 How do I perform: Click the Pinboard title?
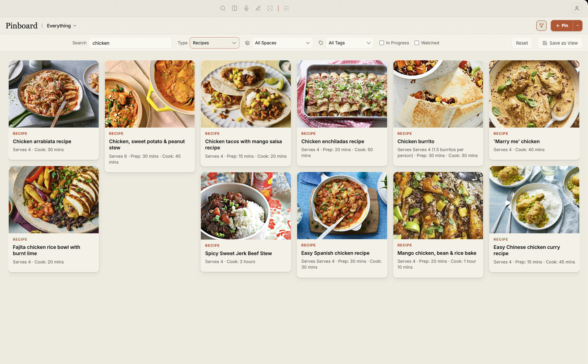21,26
